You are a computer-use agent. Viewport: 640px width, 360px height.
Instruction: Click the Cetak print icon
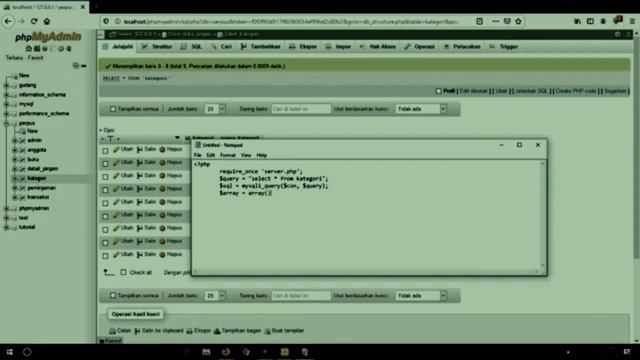112,331
